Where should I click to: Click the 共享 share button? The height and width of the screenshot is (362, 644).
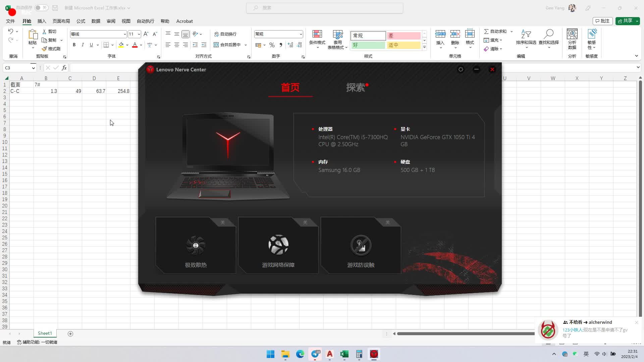point(625,21)
